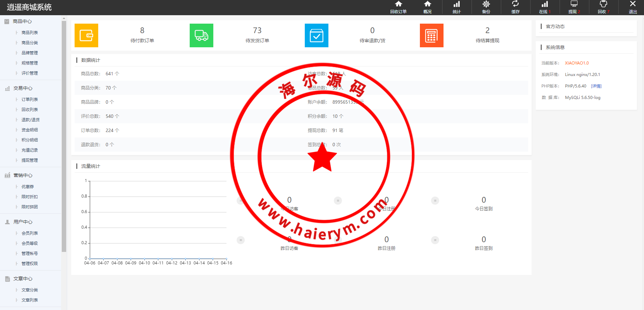
Task: Collapse the 交易中心 sidebar section
Action: tap(23, 88)
